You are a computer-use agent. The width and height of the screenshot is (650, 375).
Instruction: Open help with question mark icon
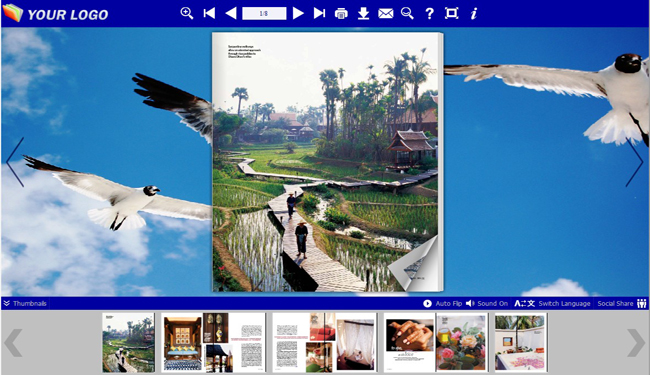pos(429,14)
